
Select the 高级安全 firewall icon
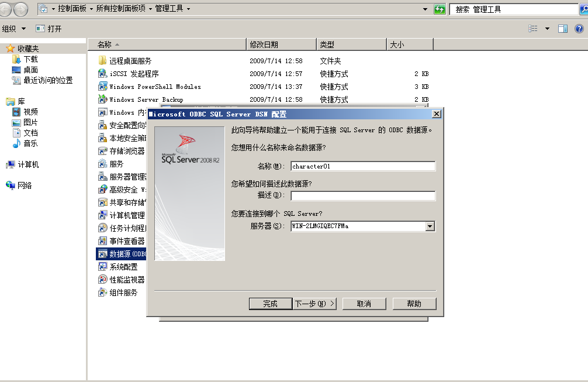(x=102, y=190)
